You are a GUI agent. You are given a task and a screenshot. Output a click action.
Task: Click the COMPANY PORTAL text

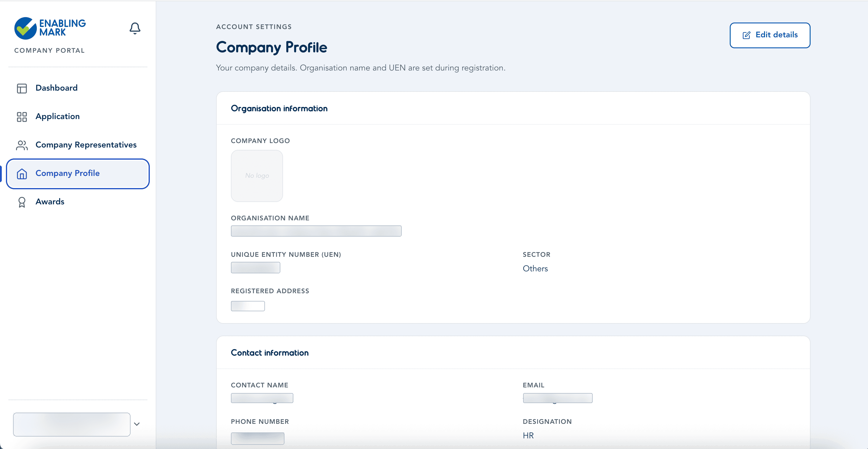tap(49, 51)
